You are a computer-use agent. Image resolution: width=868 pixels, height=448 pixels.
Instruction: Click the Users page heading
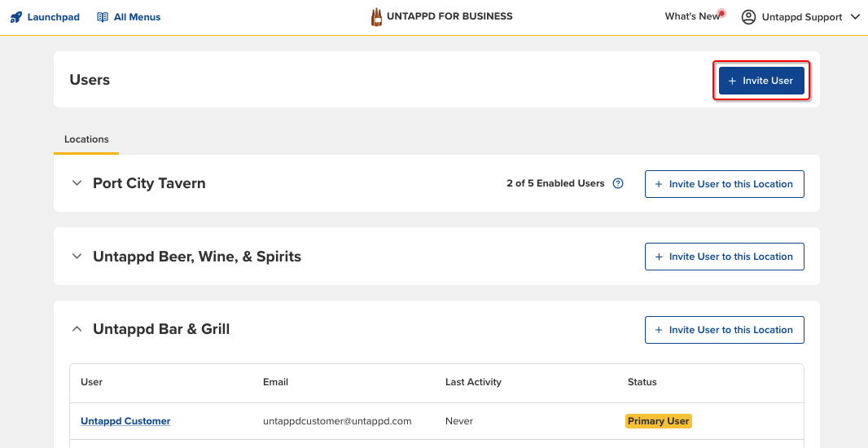point(90,80)
